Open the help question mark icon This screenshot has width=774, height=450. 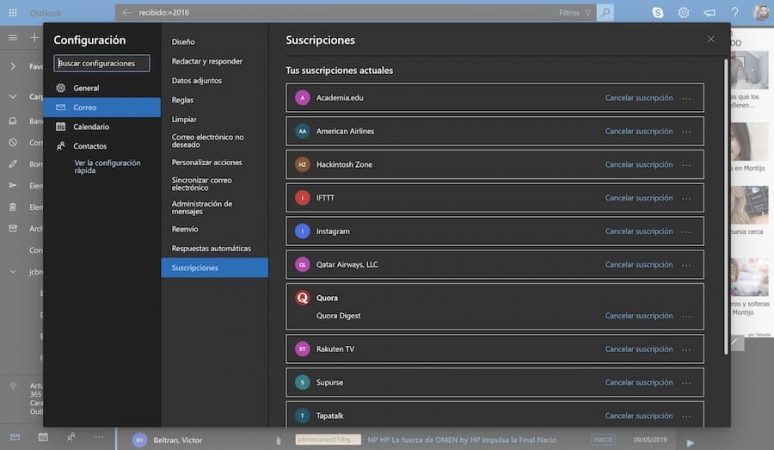click(735, 13)
